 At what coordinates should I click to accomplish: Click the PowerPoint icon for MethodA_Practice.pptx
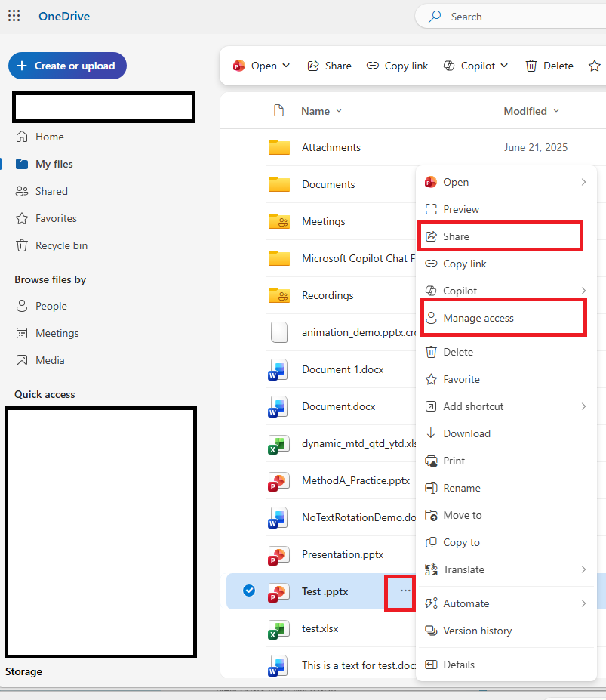[278, 481]
